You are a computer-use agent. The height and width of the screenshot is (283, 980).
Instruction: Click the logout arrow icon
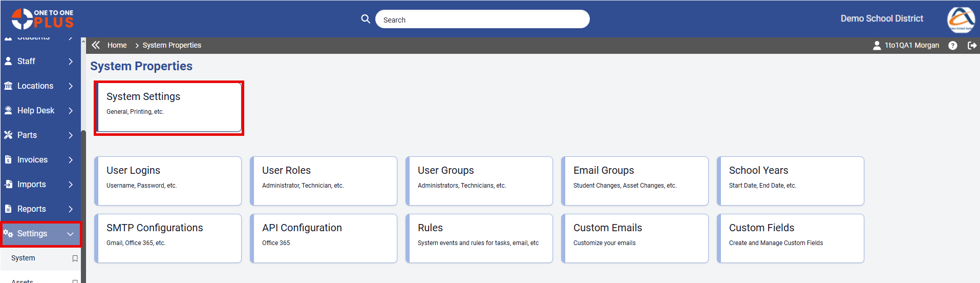click(972, 45)
